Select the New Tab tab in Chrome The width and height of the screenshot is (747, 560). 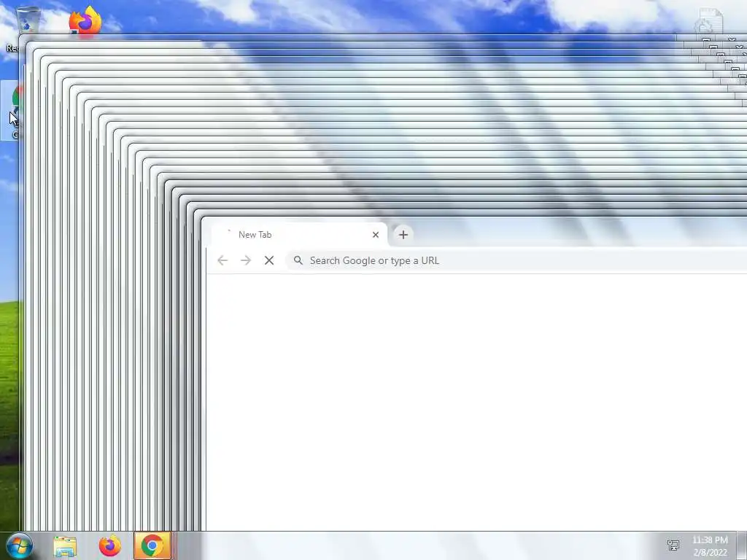[x=299, y=235]
